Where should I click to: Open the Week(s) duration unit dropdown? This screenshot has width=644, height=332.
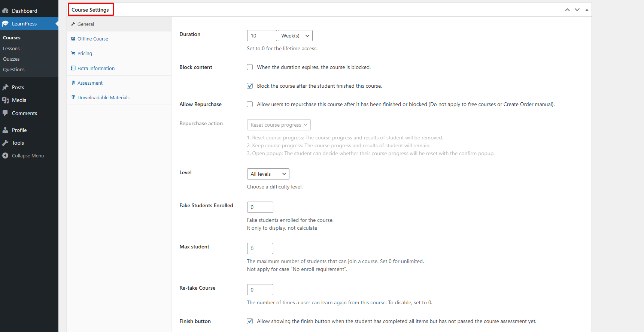(x=295, y=36)
